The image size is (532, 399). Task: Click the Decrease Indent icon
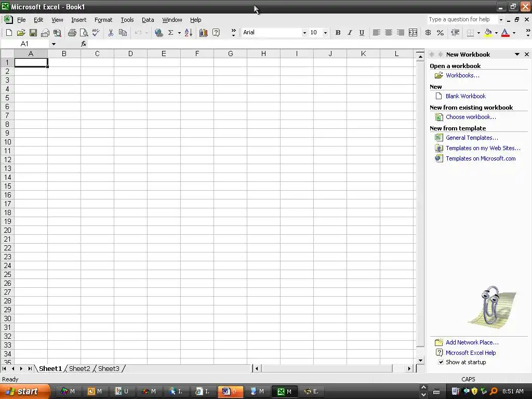(455, 33)
